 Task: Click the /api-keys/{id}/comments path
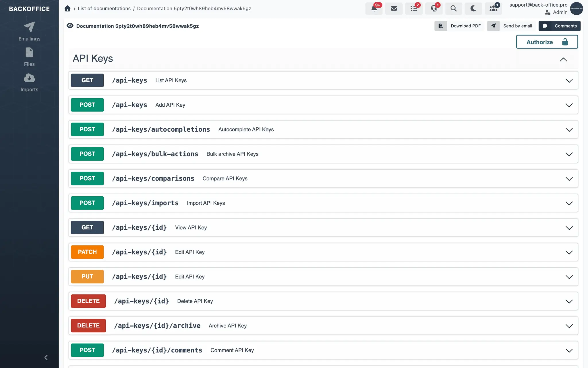click(157, 350)
